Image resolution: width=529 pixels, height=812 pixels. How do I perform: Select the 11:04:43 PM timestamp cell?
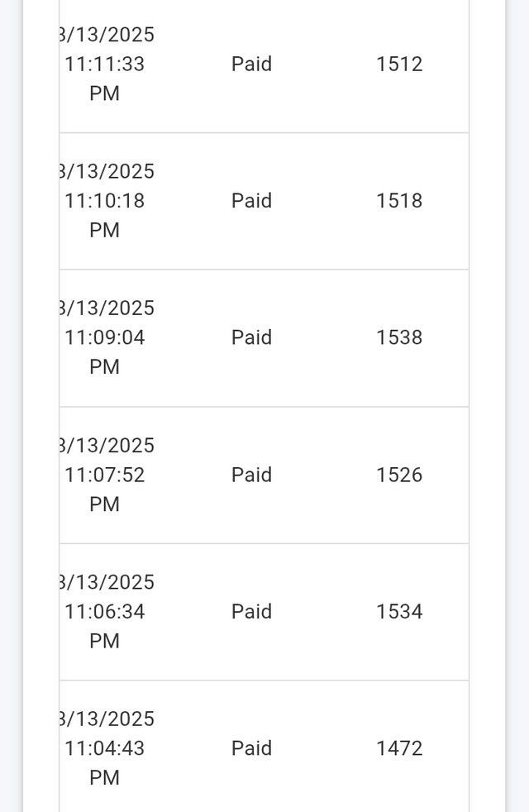click(x=107, y=748)
